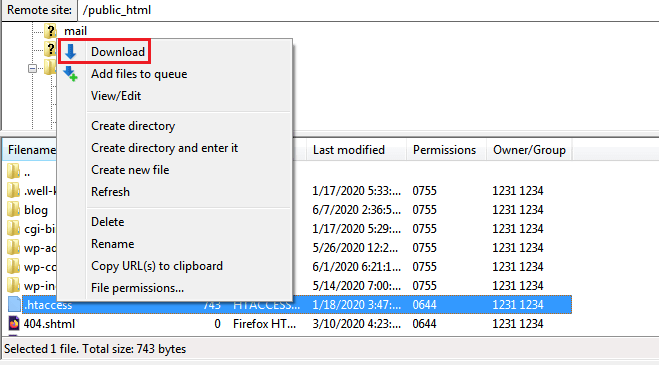Click the .htaccess file icon

pyautogui.click(x=14, y=304)
